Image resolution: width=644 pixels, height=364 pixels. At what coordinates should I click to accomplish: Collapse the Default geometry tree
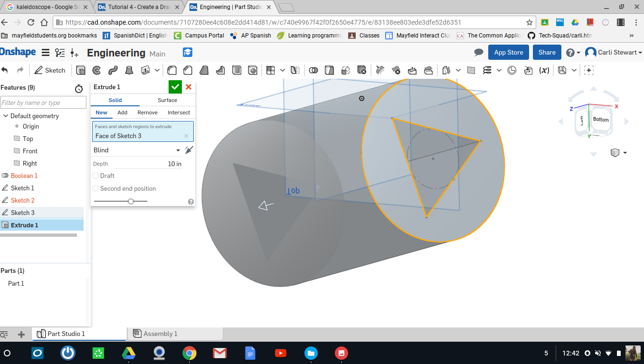pyautogui.click(x=6, y=116)
